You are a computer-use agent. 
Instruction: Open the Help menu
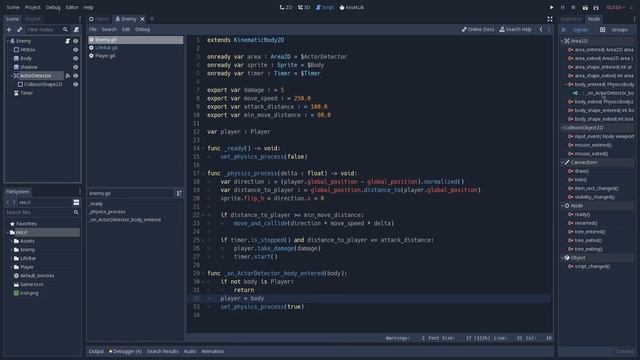88,7
